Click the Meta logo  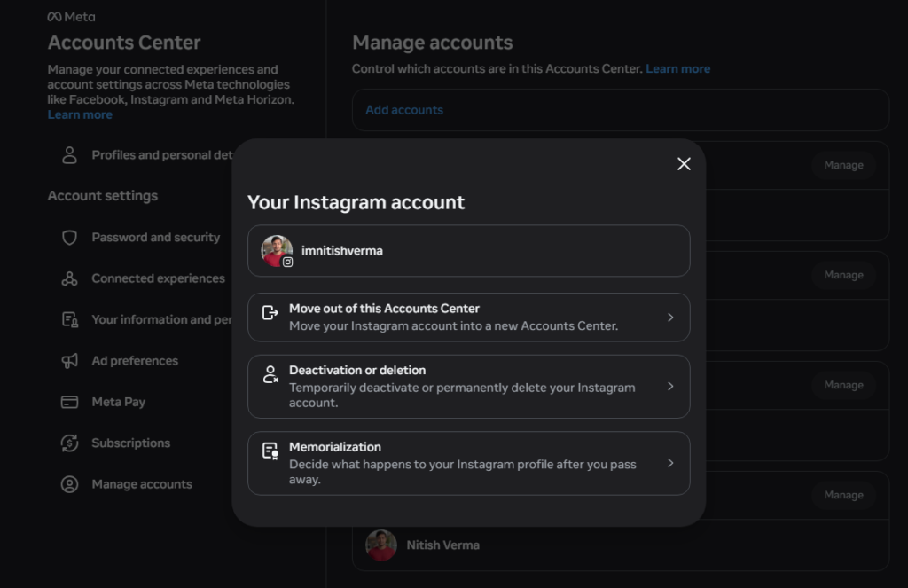[x=71, y=17]
